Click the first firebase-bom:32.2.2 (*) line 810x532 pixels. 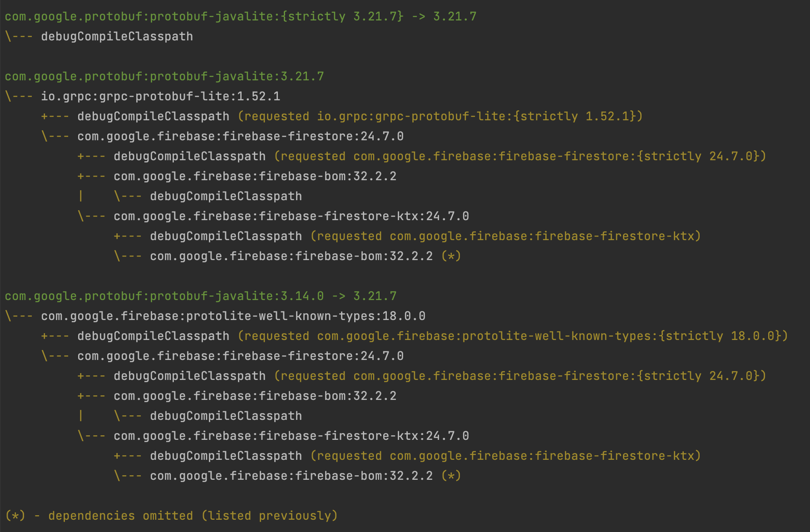pos(306,256)
